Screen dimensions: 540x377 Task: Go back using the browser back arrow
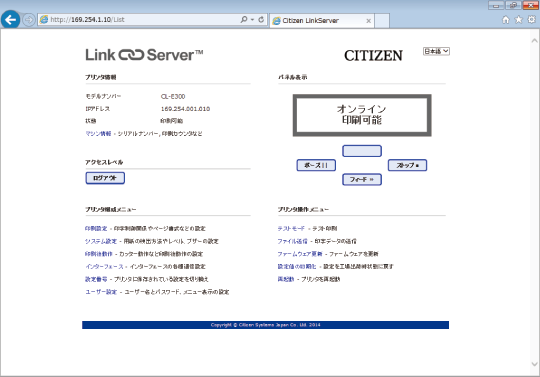pos(10,19)
